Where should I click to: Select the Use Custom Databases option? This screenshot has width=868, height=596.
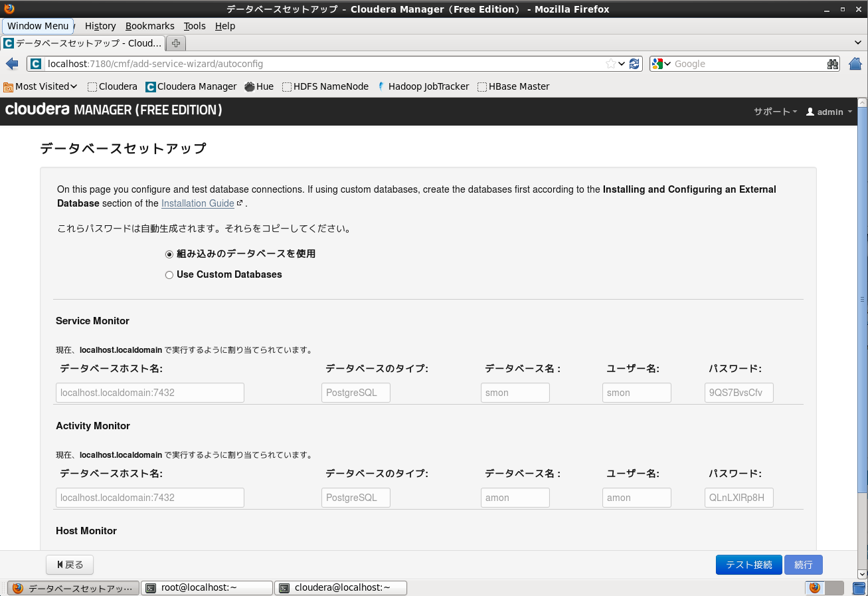point(169,275)
